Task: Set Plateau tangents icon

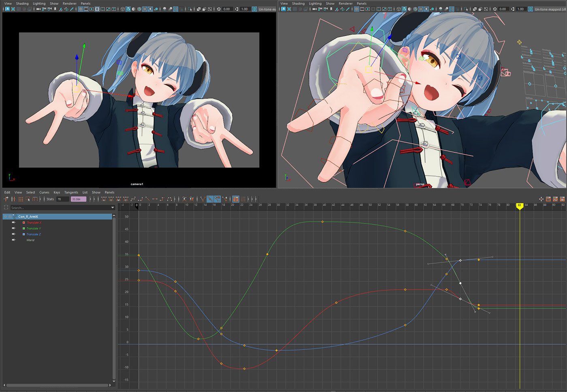Action: [170, 199]
